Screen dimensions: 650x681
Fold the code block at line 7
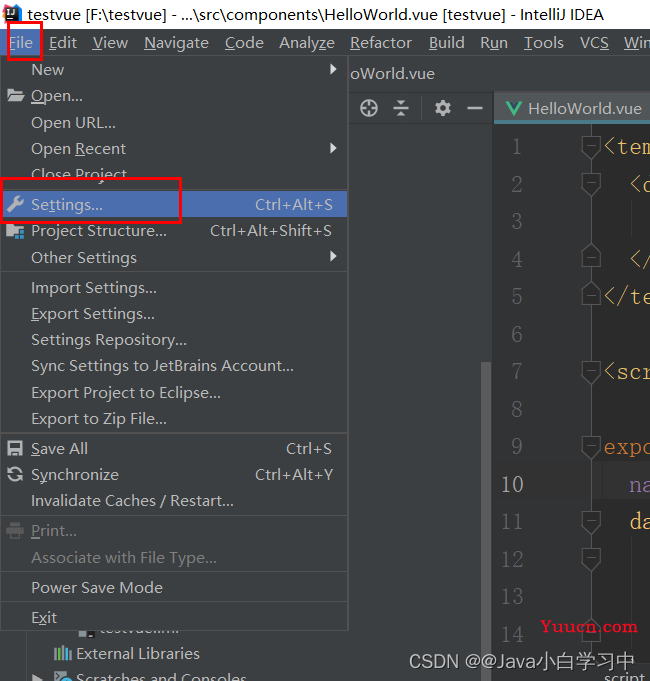point(591,371)
